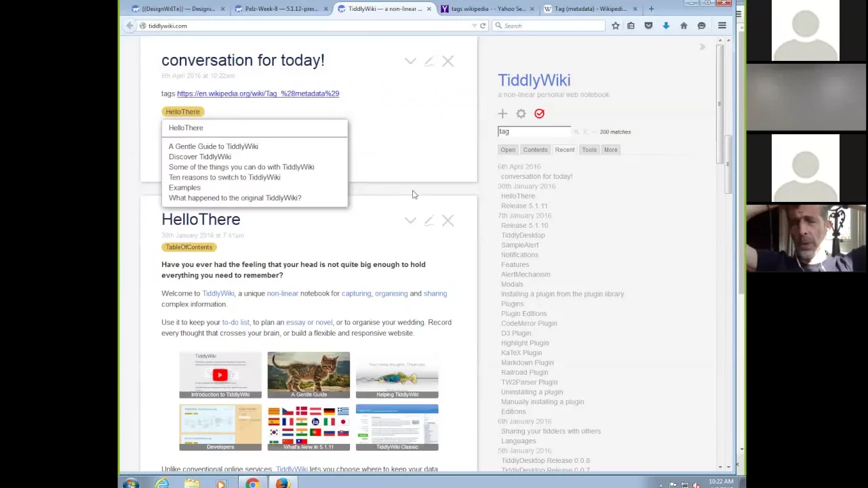Open more actions for 'conversation for today!'
Screen dimensions: 868x488
point(410,61)
